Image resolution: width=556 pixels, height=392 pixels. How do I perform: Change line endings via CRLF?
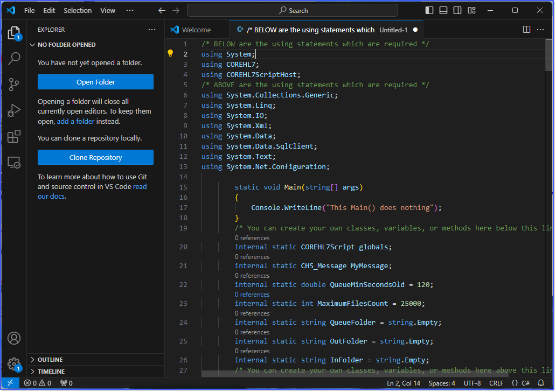pos(496,383)
